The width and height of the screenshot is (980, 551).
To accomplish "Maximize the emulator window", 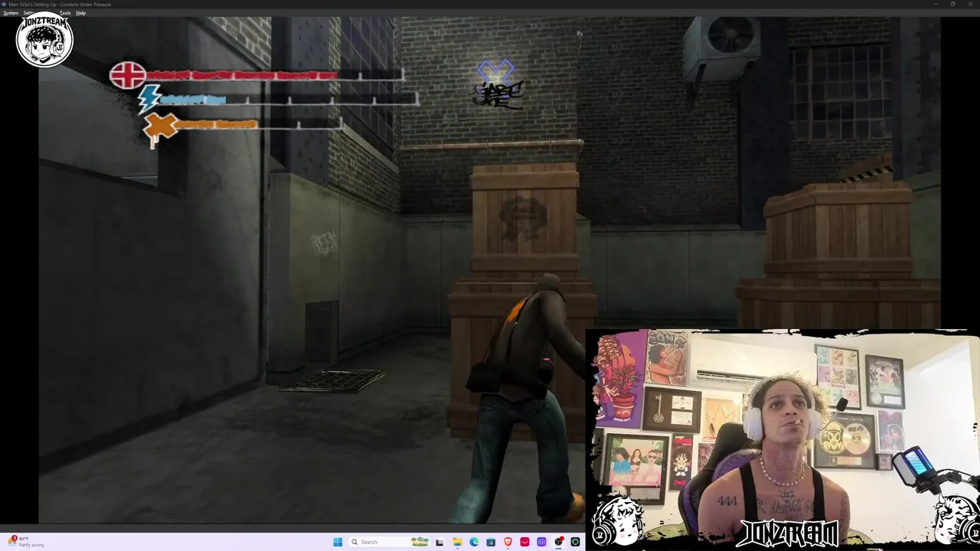I will (952, 4).
